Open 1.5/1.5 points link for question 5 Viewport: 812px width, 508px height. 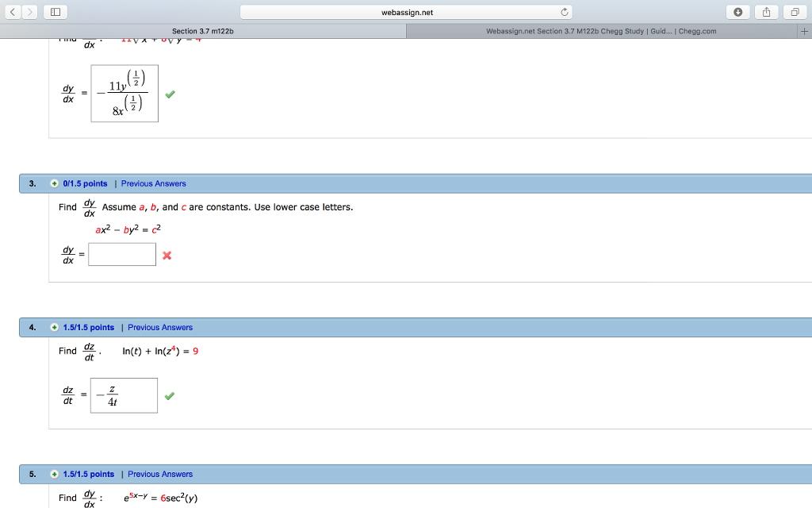[89, 474]
